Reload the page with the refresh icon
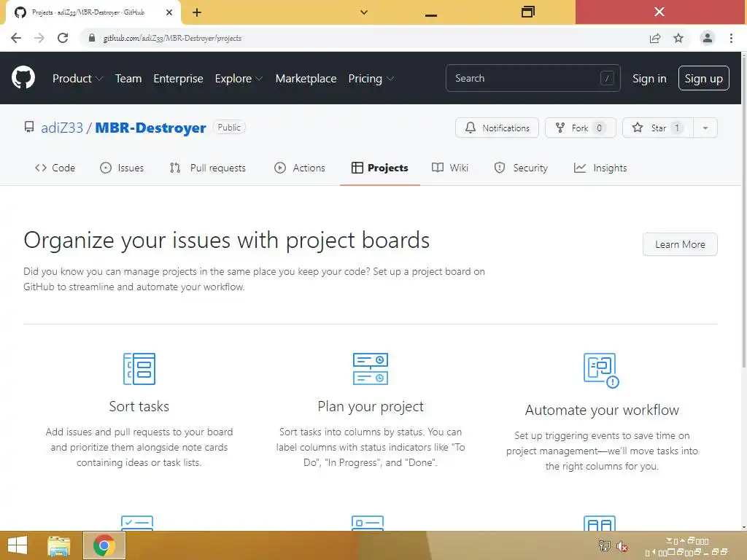The image size is (747, 560). pos(63,38)
